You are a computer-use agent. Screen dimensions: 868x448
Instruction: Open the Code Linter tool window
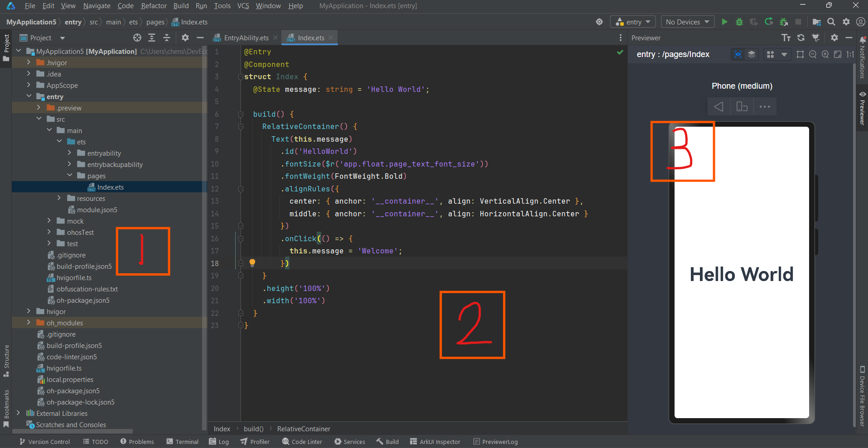302,442
